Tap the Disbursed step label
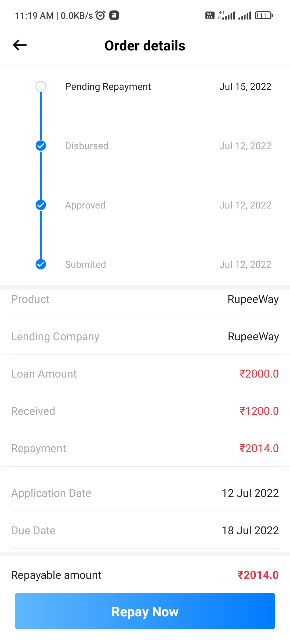 pos(87,146)
